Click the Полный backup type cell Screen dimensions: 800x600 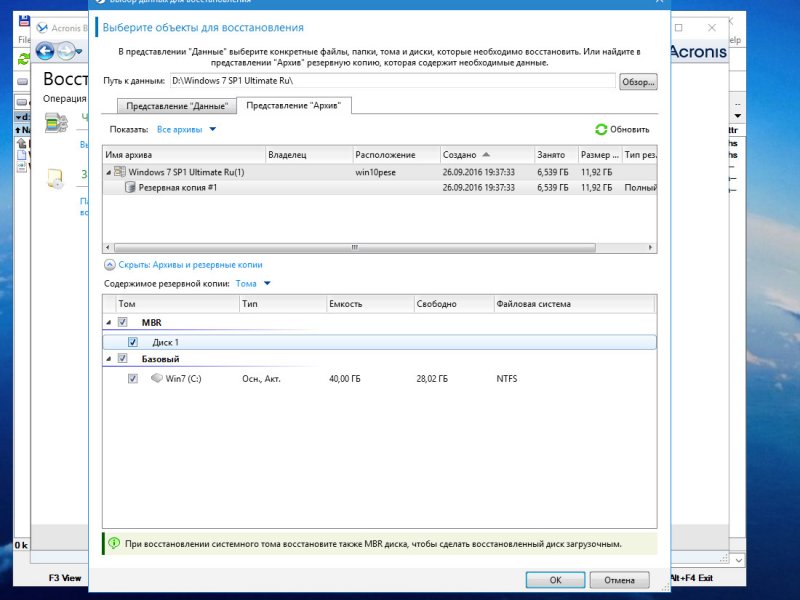point(640,188)
